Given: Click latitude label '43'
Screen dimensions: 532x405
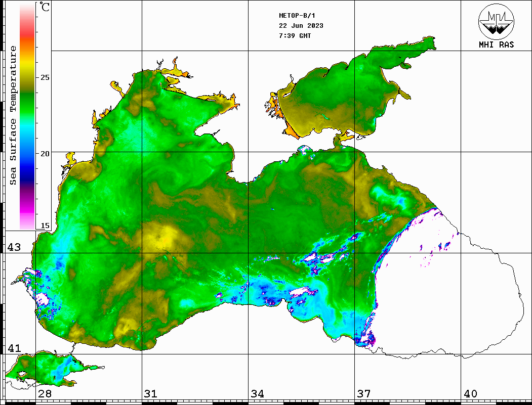Looking at the screenshot, I should [x=14, y=247].
